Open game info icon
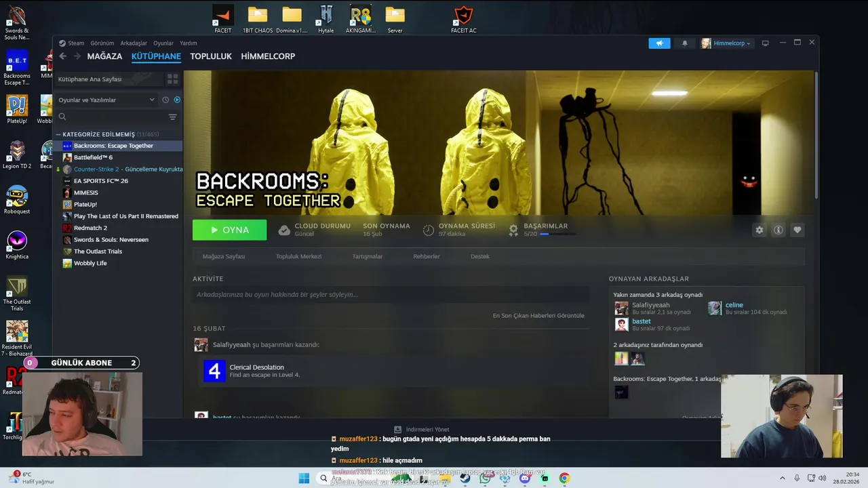Screen dimensions: 868x488 [x=778, y=230]
